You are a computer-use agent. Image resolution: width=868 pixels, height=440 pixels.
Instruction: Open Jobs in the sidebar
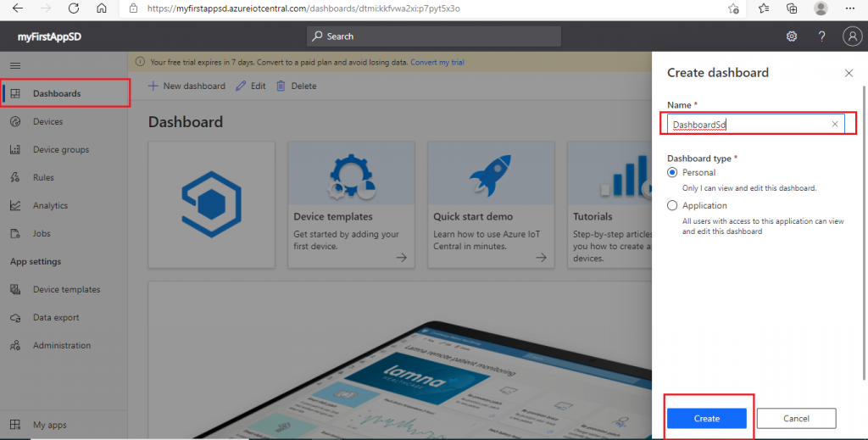tap(64, 233)
